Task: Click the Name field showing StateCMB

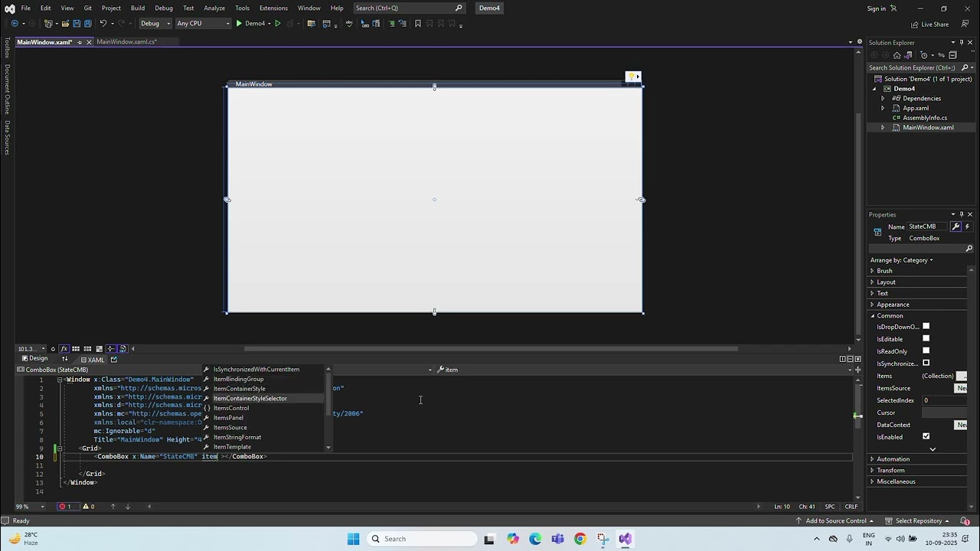Action: (x=929, y=227)
